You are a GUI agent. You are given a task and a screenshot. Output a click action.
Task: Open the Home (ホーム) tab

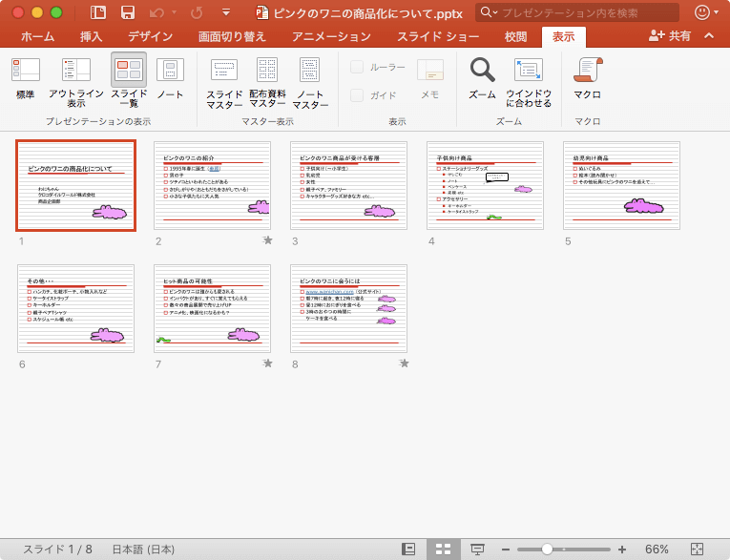click(x=38, y=36)
